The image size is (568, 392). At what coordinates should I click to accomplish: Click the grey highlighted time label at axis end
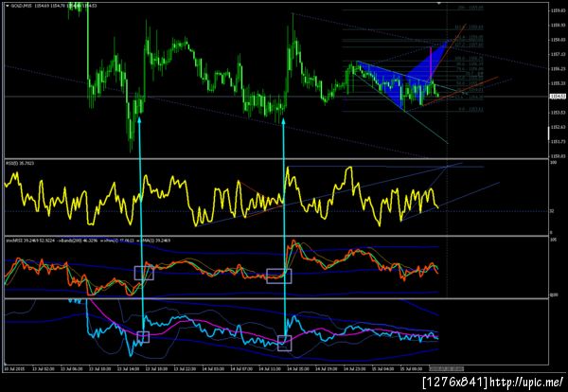(x=446, y=368)
